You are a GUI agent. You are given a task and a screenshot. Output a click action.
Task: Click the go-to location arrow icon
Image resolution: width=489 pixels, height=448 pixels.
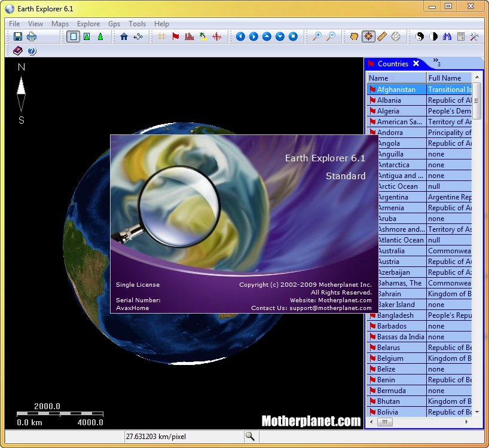point(138,36)
